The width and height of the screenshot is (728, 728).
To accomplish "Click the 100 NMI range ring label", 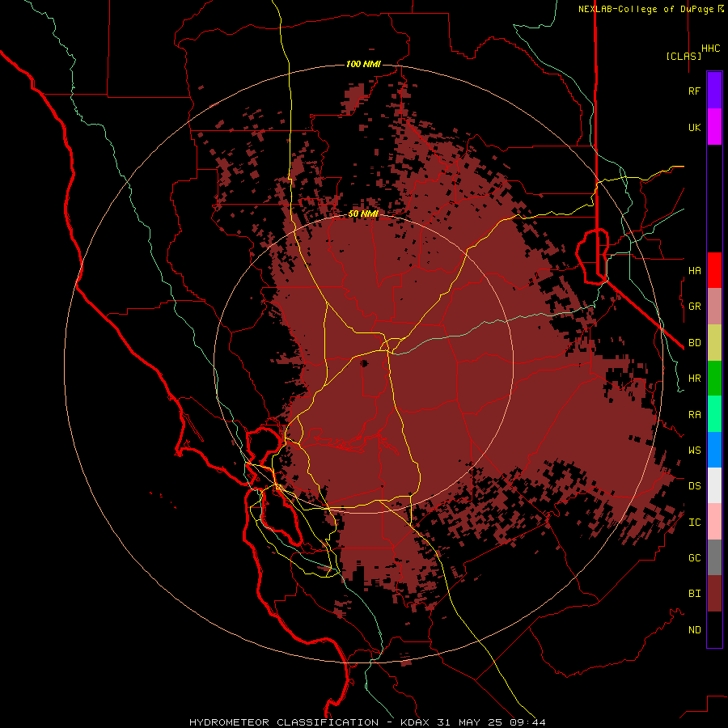I will coord(363,64).
